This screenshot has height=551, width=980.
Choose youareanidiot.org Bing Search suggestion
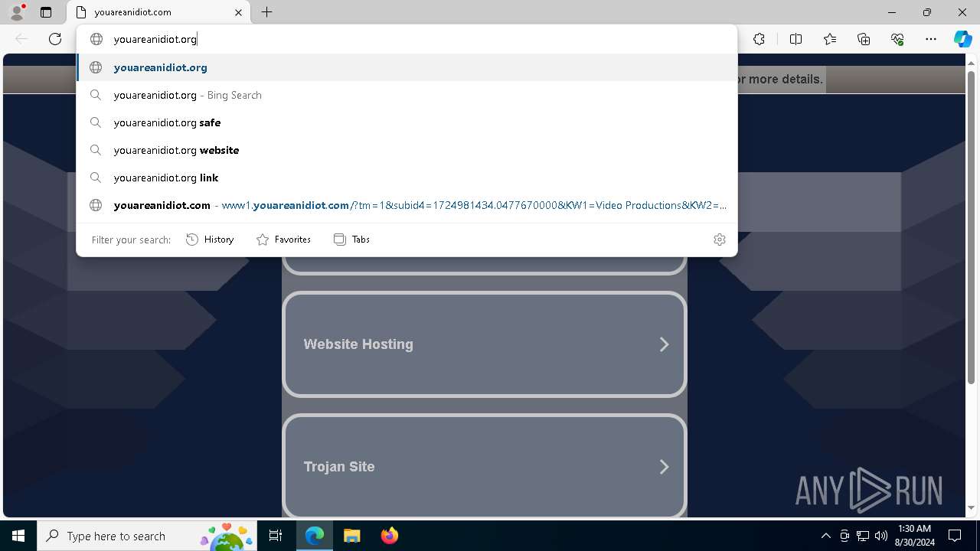pyautogui.click(x=407, y=95)
